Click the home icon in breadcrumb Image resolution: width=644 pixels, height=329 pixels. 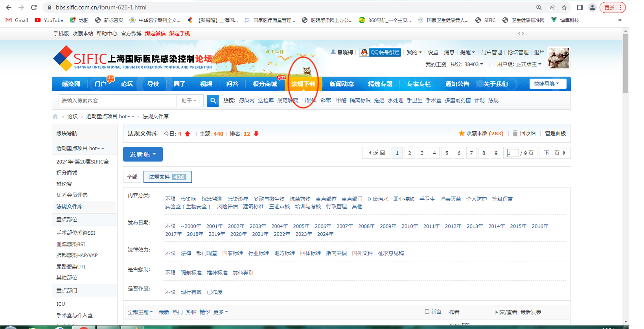[x=55, y=116]
